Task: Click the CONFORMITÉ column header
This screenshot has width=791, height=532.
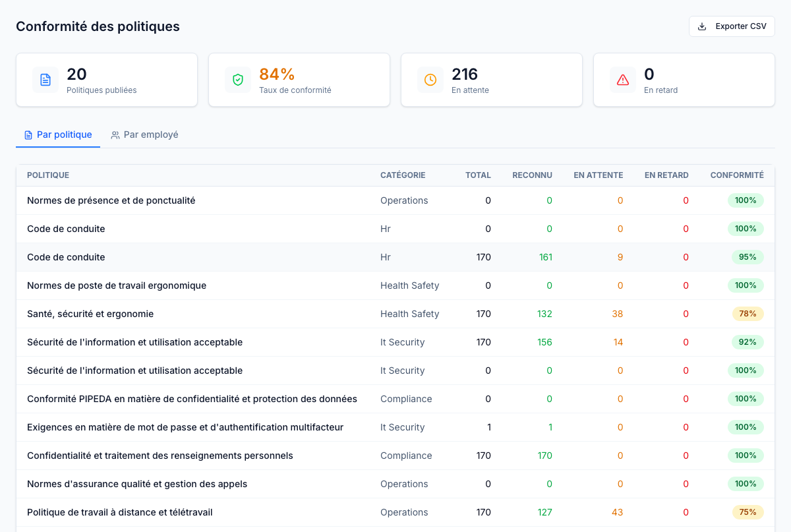Action: coord(737,175)
